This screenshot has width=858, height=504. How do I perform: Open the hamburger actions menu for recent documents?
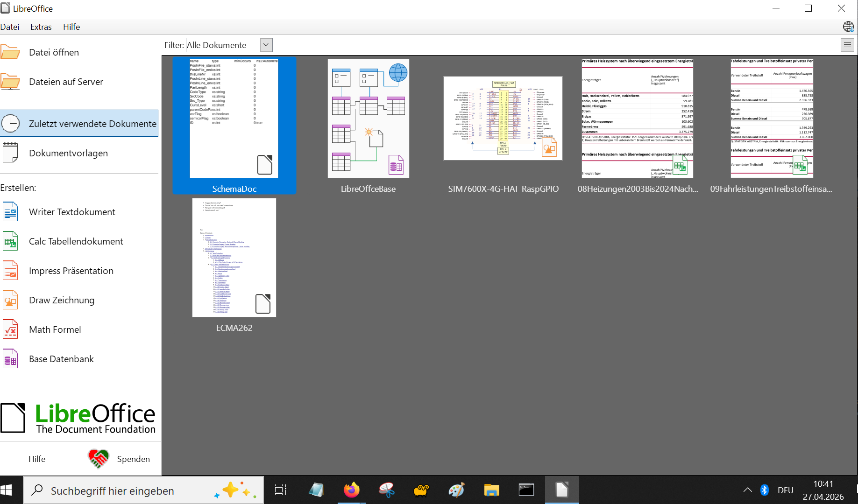(847, 45)
